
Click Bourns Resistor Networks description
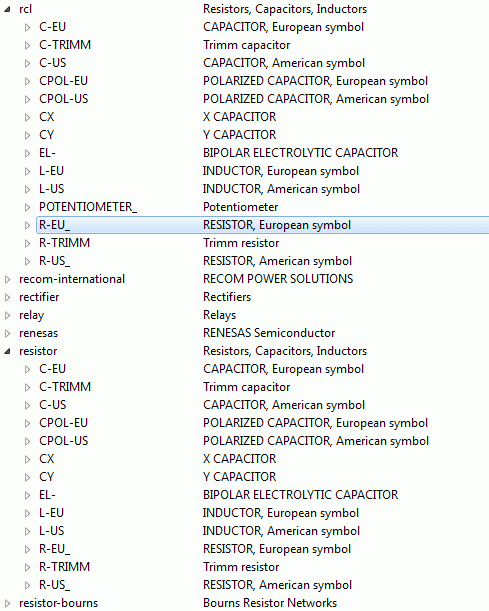270,603
